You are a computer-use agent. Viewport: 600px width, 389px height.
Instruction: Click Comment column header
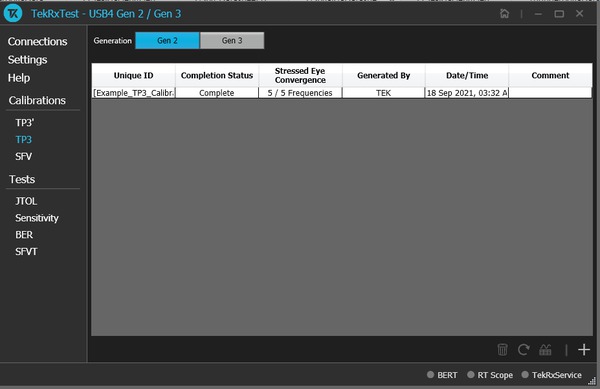point(550,75)
